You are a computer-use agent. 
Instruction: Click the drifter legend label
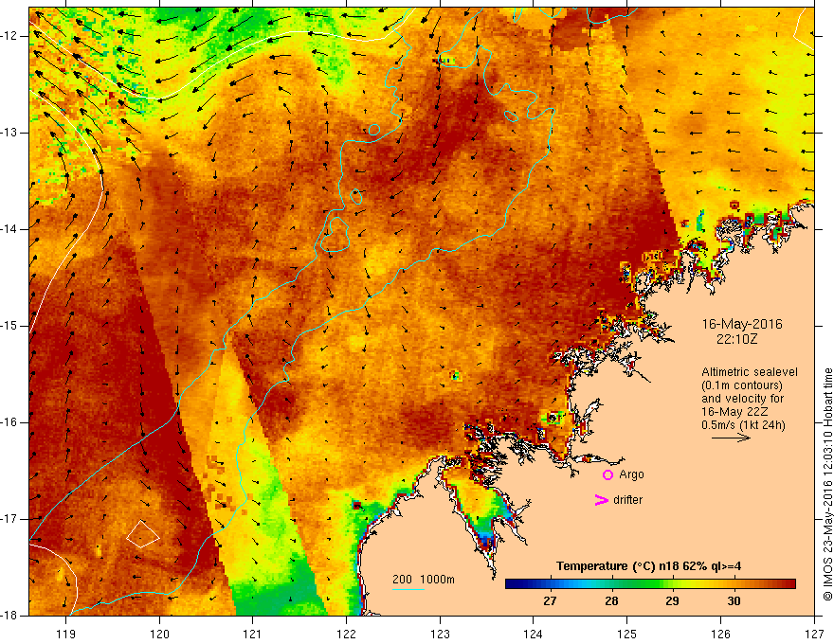(x=627, y=500)
